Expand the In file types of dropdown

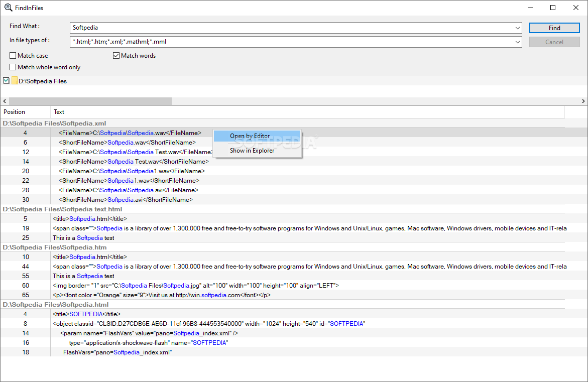518,42
